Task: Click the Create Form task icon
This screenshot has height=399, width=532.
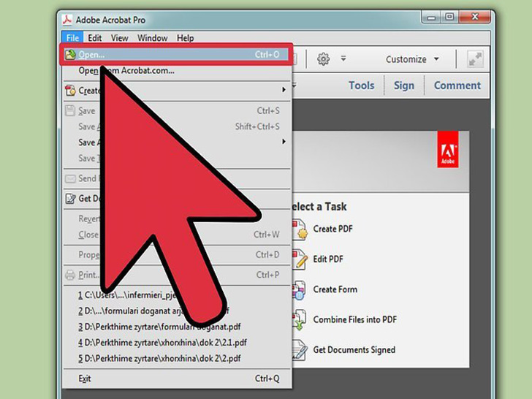Action: coord(299,290)
